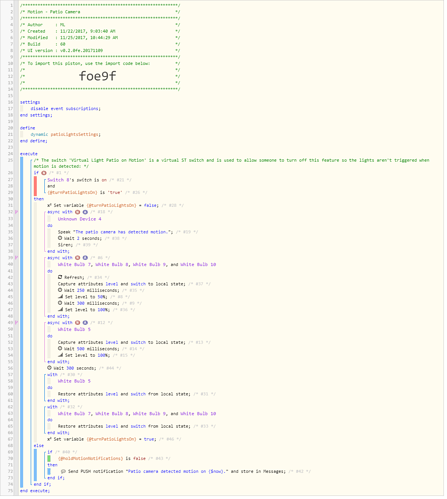Image resolution: width=447 pixels, height=499 pixels.
Task: Click the message bubble icon before 'Send PUSH notification'
Action: click(63, 472)
